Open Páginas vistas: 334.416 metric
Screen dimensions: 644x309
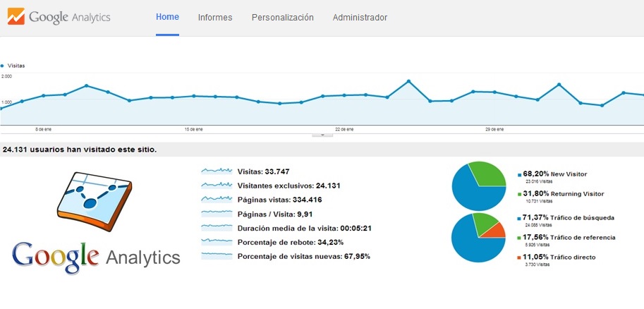tap(280, 200)
